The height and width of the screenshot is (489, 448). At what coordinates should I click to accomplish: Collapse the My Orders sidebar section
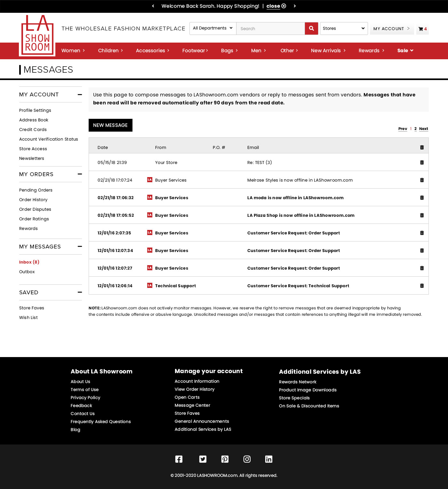(80, 174)
